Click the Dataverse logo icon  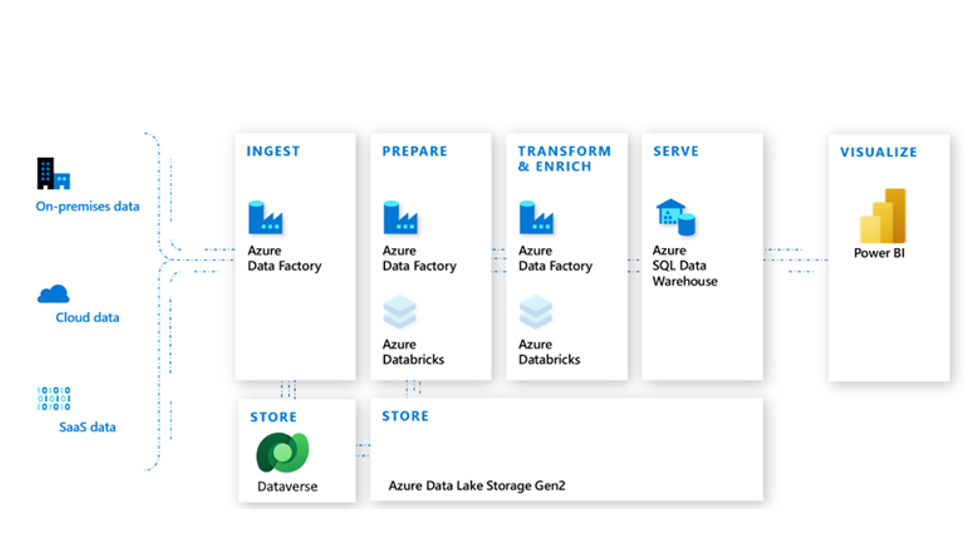[x=283, y=452]
